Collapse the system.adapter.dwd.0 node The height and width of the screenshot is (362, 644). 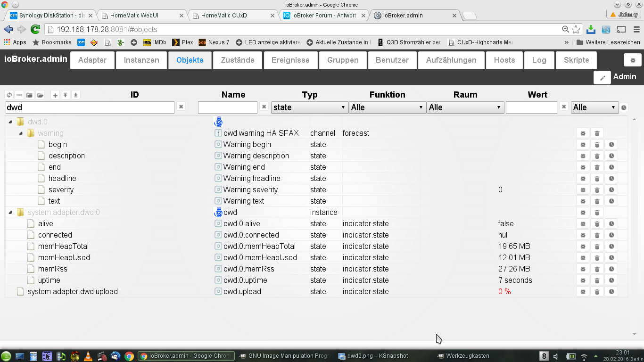click(10, 213)
